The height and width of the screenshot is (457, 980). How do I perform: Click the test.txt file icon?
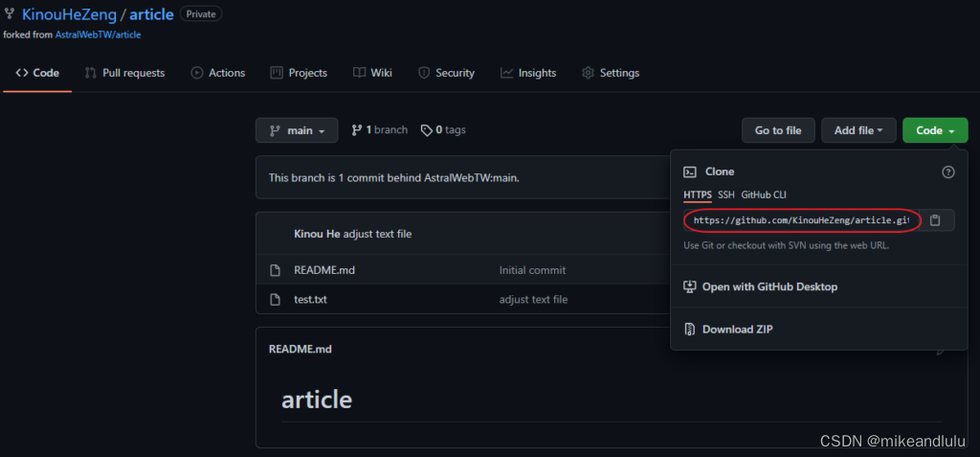pyautogui.click(x=275, y=300)
